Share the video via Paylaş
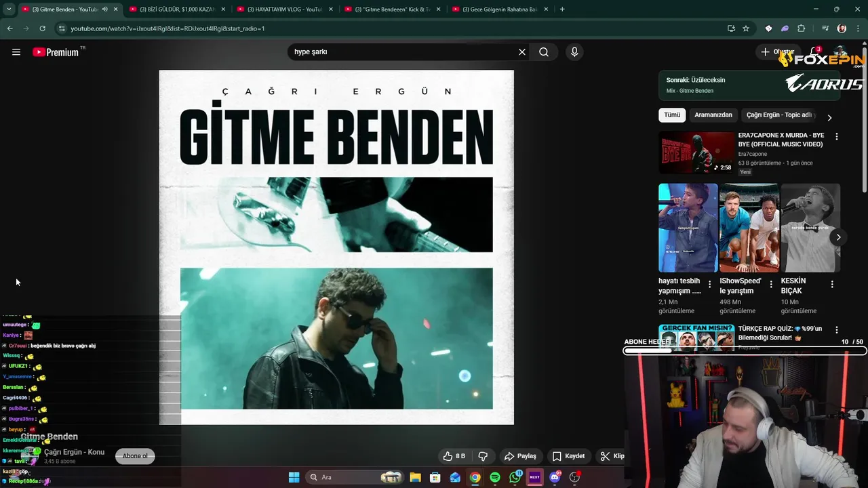Viewport: 868px width, 488px height. click(520, 456)
